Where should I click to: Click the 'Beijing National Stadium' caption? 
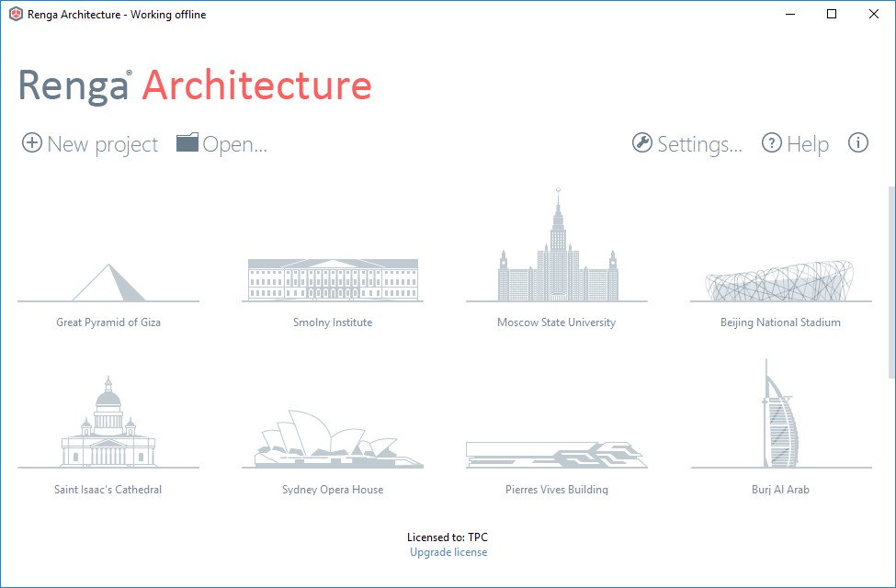click(780, 322)
